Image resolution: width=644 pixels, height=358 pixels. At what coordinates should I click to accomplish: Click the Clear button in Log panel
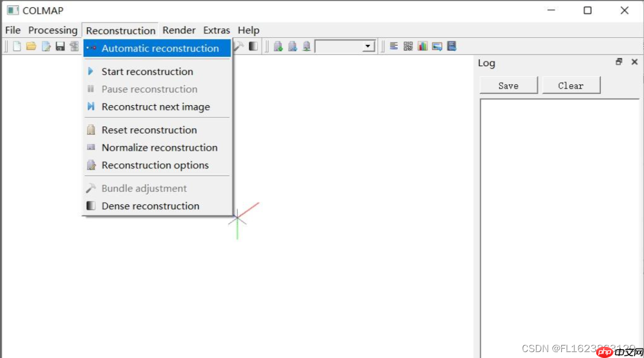point(571,86)
